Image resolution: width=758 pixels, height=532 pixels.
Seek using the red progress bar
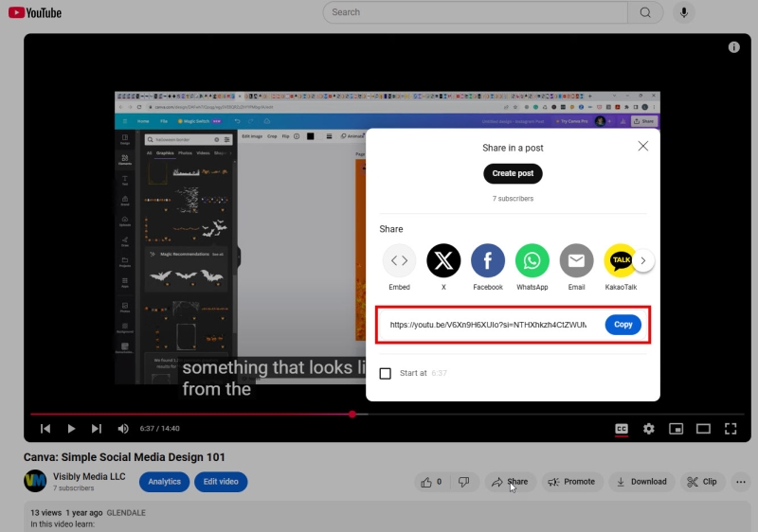point(387,415)
